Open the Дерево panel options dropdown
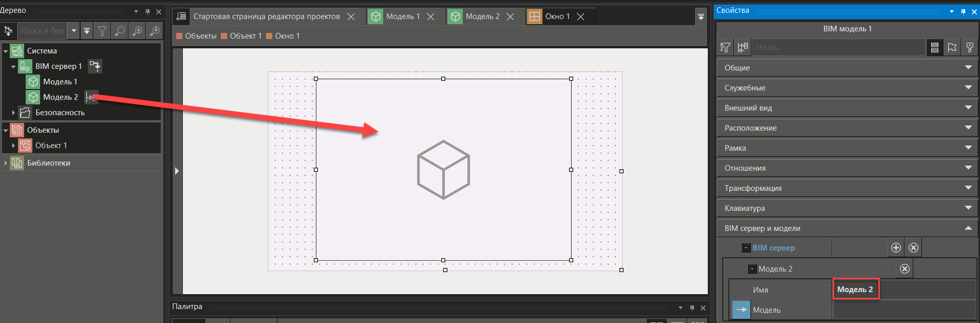This screenshot has width=980, height=323. coord(136,11)
